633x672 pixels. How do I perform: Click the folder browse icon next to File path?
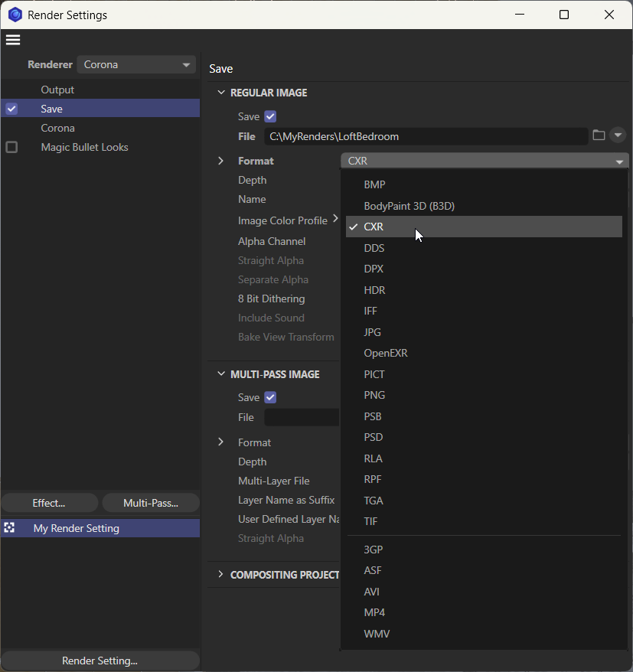(x=599, y=135)
